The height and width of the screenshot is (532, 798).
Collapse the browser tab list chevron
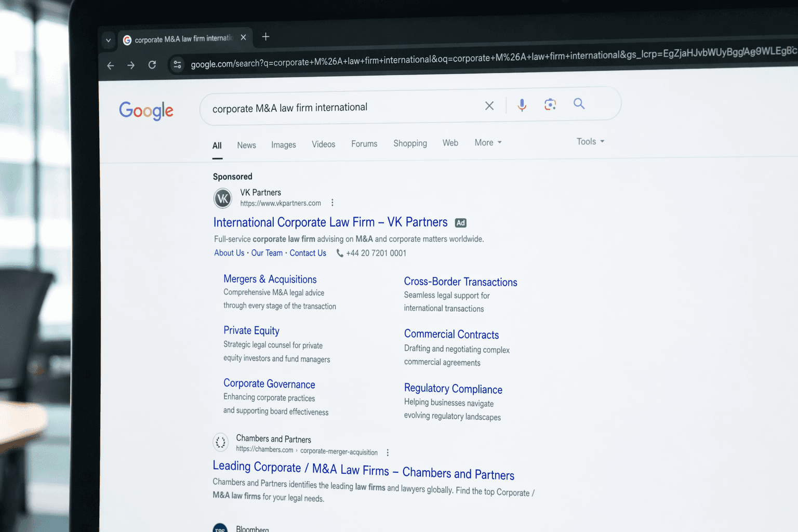point(108,40)
